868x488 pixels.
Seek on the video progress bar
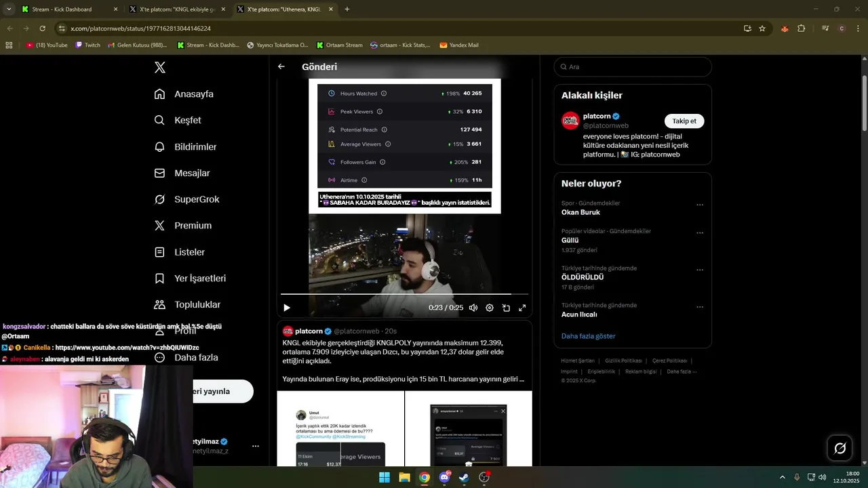(404, 294)
